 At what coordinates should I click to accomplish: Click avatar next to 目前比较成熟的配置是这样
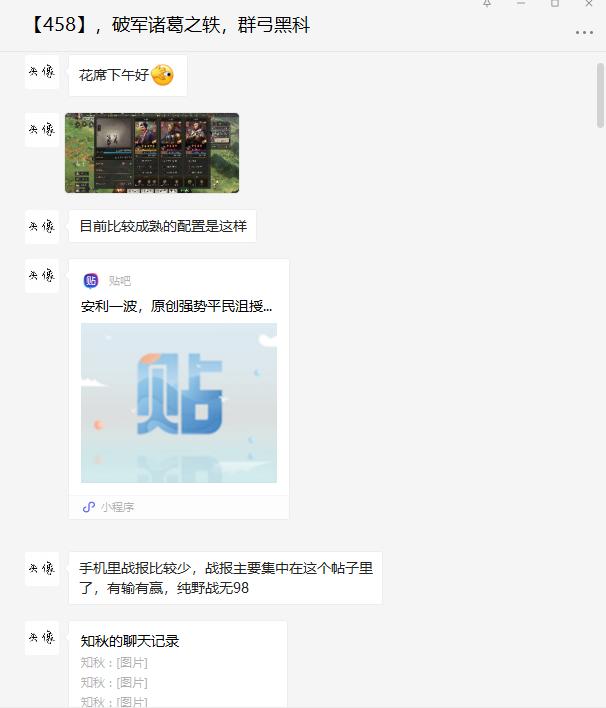point(42,227)
